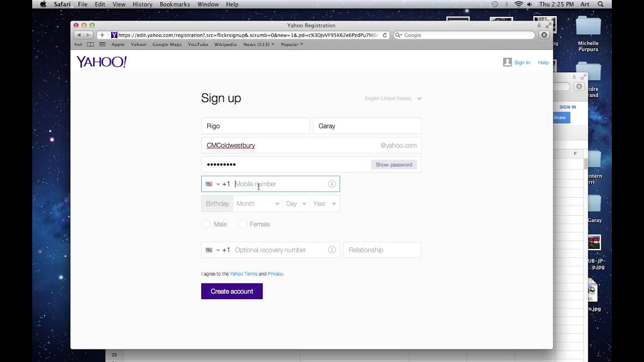Open the birthday Day dropdown
Image resolution: width=644 pixels, height=362 pixels.
(296, 204)
